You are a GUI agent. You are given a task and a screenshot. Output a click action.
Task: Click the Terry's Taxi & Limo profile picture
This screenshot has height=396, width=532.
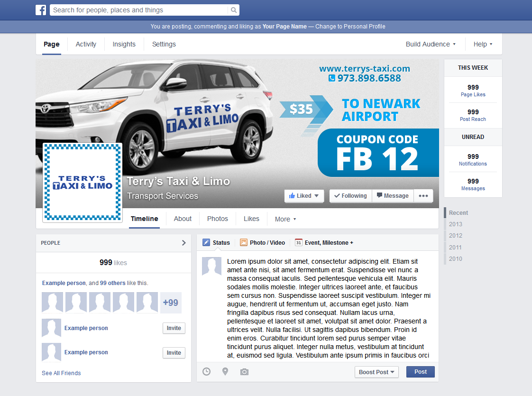(82, 182)
